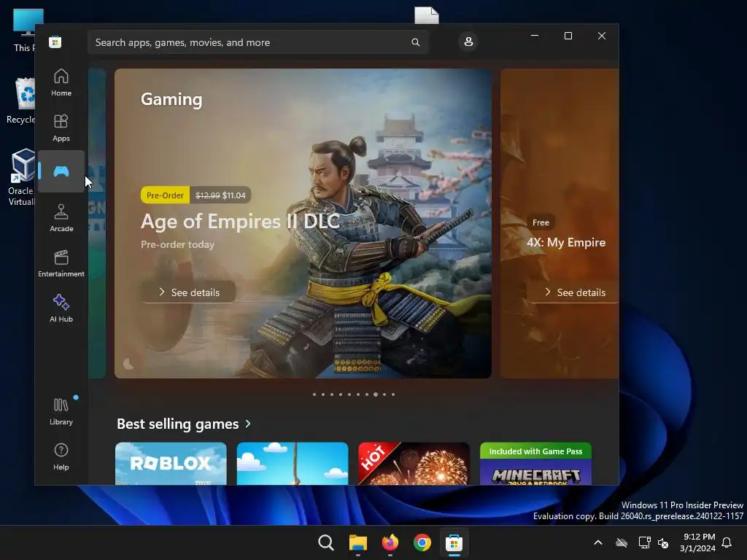This screenshot has height=560, width=747.
Task: Click the Age of Empires II DLC title
Action: point(240,222)
